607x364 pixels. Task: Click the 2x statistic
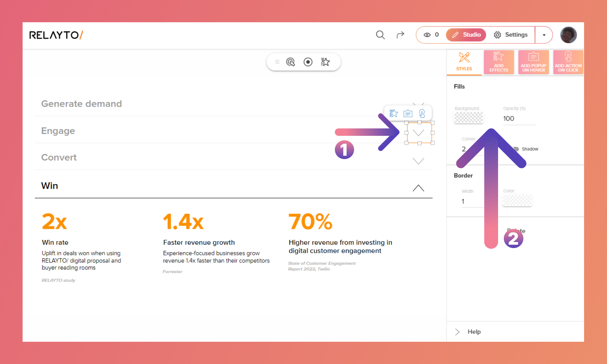point(54,222)
